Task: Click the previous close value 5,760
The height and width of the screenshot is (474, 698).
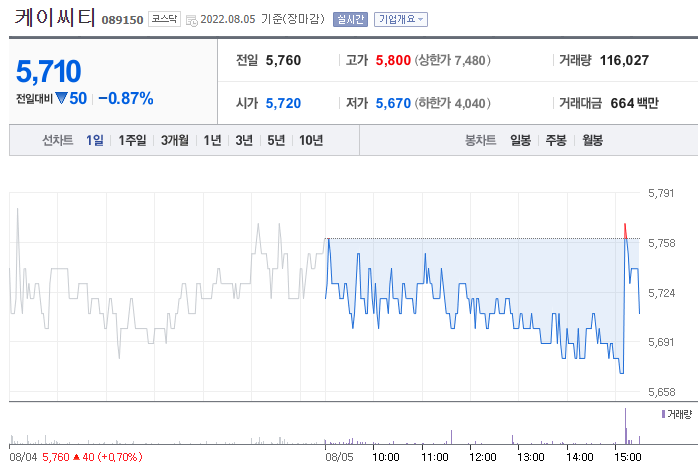Action: [x=283, y=60]
